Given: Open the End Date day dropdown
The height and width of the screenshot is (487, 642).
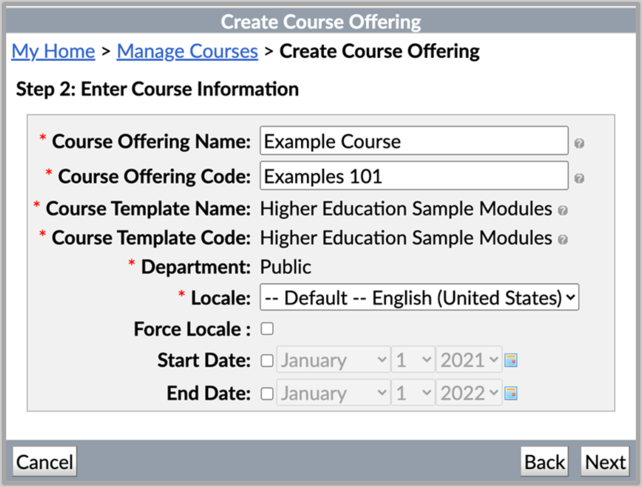Looking at the screenshot, I should [x=413, y=393].
